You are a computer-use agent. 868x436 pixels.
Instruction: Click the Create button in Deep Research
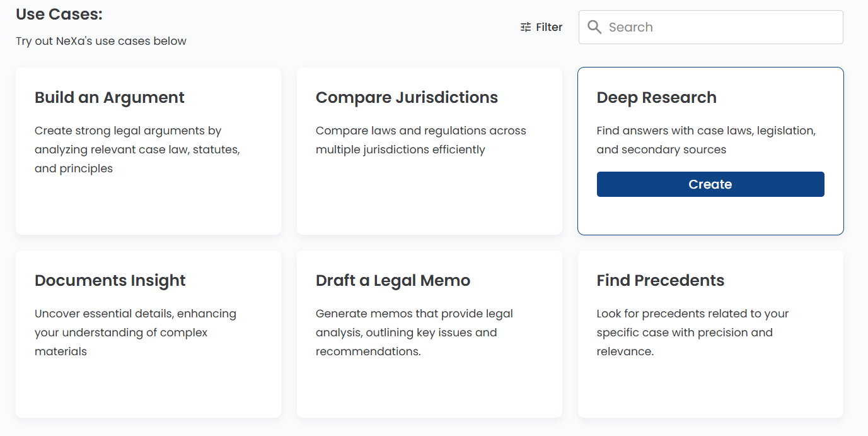(710, 184)
